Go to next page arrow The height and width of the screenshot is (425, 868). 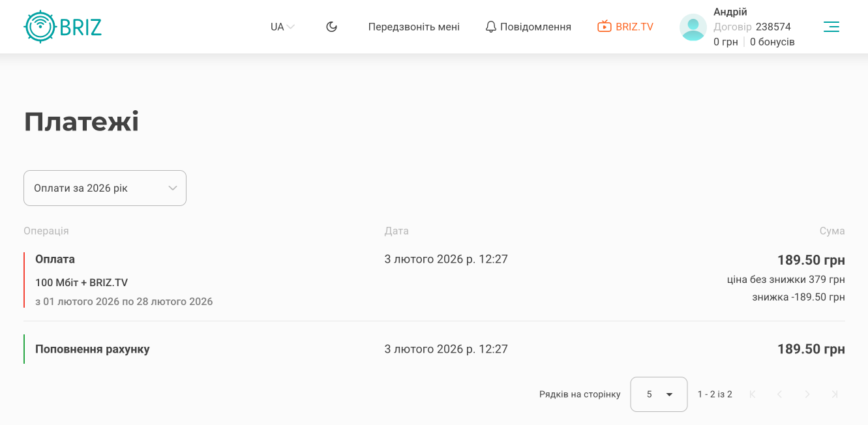pyautogui.click(x=807, y=394)
